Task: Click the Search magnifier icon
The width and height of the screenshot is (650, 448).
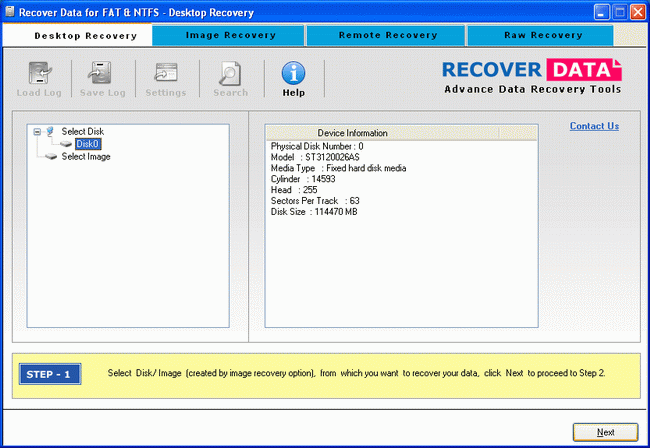Action: point(230,75)
